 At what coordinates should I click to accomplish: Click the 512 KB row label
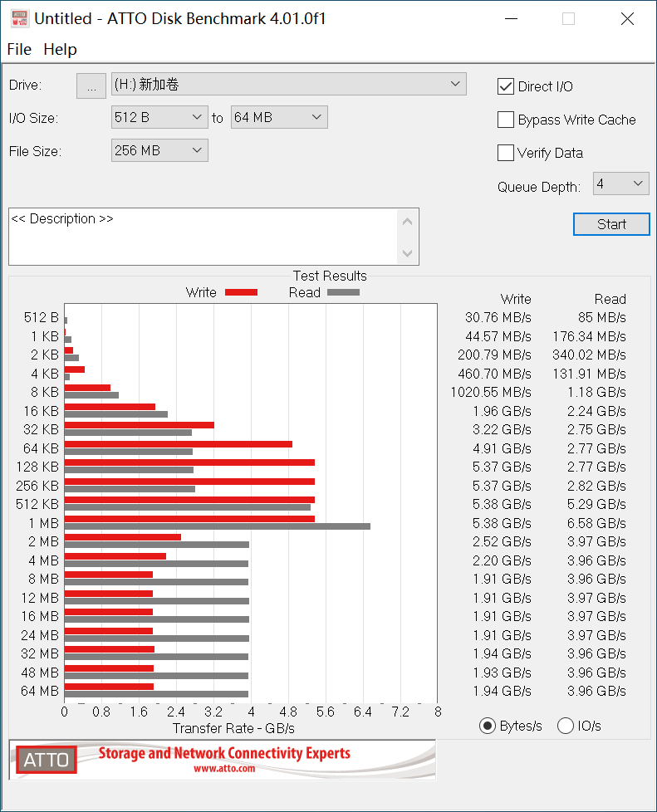click(37, 505)
